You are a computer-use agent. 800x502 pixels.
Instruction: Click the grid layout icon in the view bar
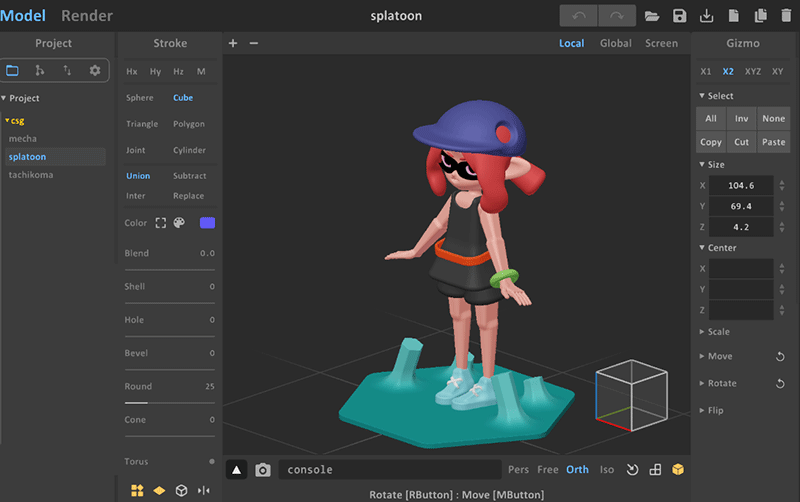655,469
